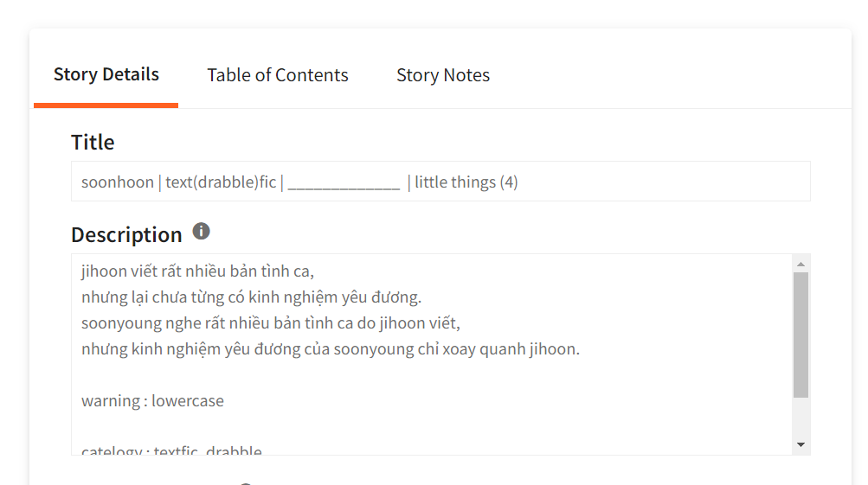
Task: Switch to the Table of Contents tab
Action: (x=278, y=75)
